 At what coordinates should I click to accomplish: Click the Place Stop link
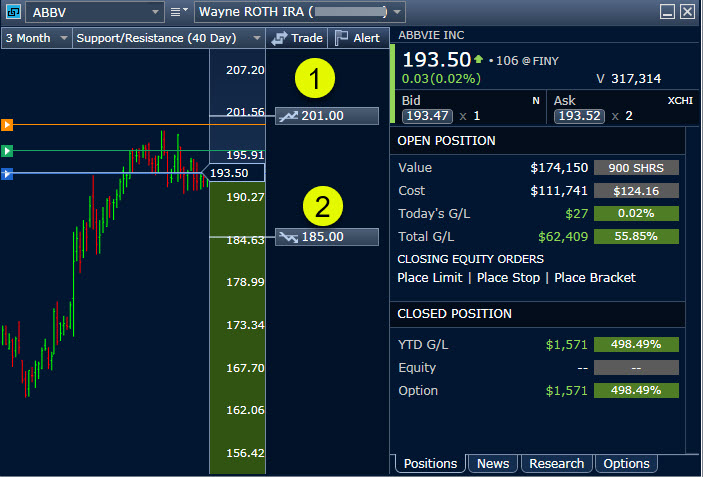coord(511,277)
